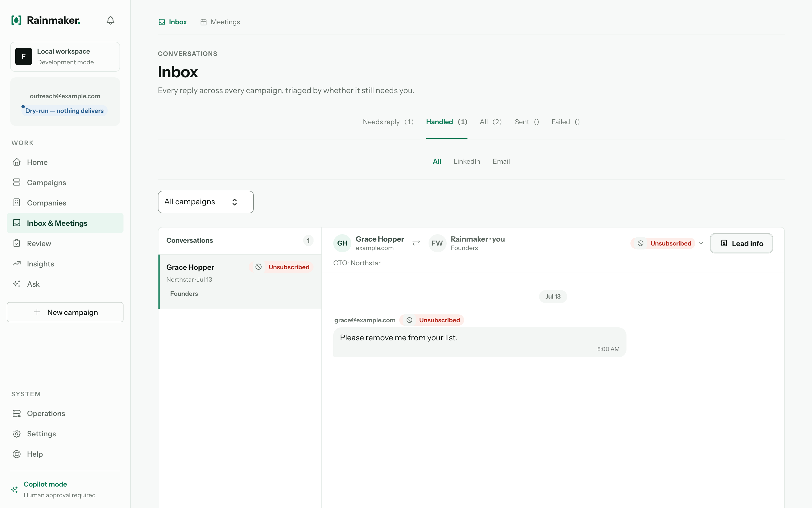The height and width of the screenshot is (508, 812).
Task: Click the Jul 13 date pill
Action: click(553, 296)
